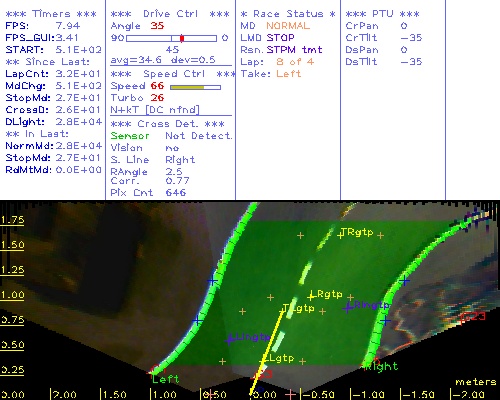Click the NORMAL mode value
Image resolution: width=500 pixels, height=400 pixels.
pos(288,26)
